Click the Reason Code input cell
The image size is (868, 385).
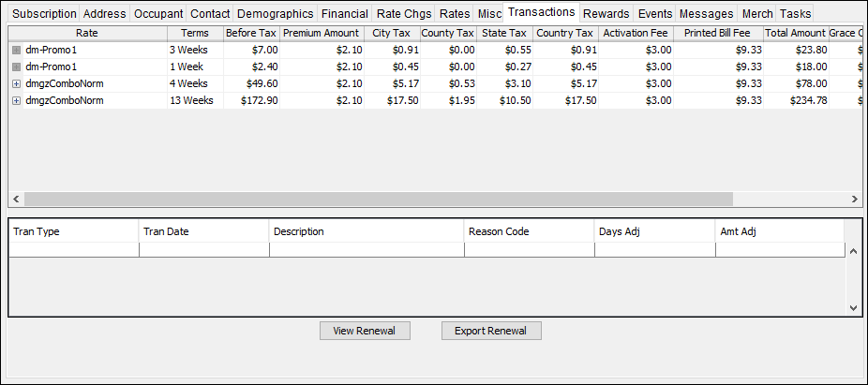point(529,250)
